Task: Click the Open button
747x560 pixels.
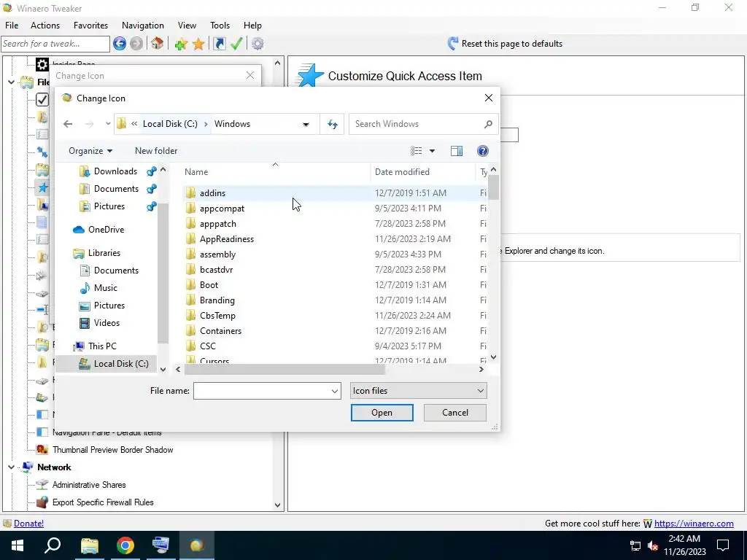Action: (382, 413)
